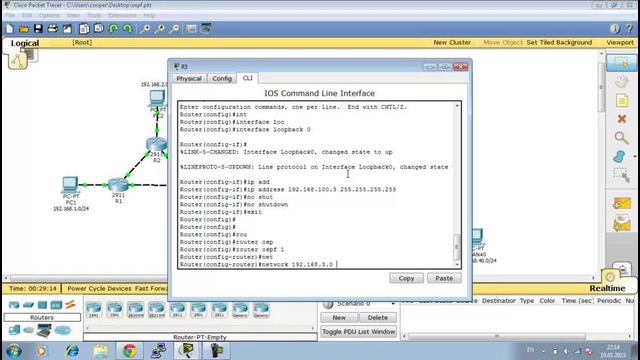The image size is (640, 360).
Task: Click New scenario button
Action: 339,317
